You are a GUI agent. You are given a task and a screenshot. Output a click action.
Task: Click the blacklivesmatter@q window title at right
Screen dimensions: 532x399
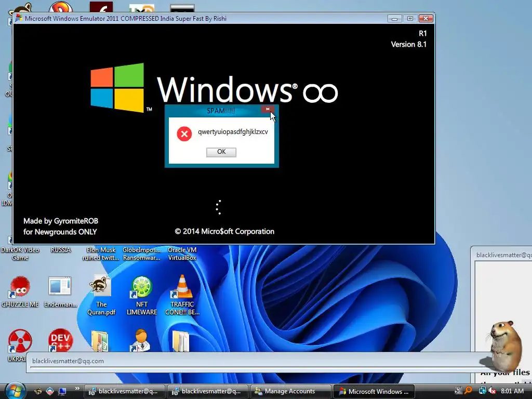coord(503,255)
